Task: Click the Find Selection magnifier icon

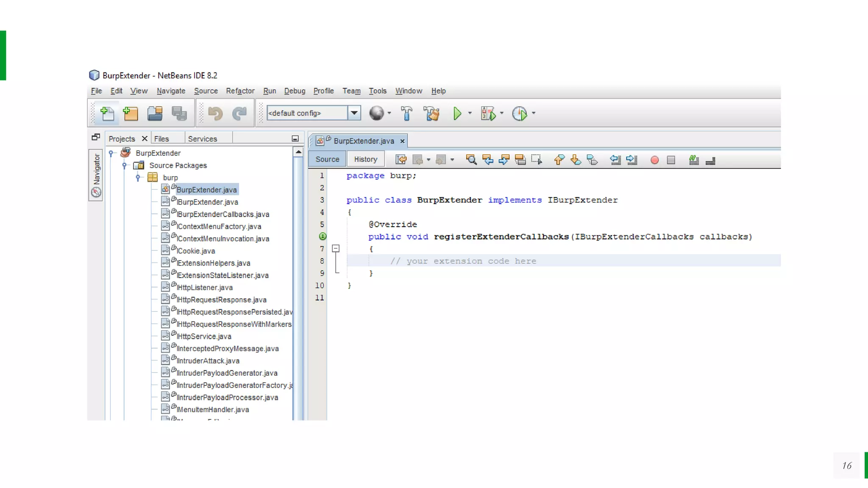Action: (471, 160)
